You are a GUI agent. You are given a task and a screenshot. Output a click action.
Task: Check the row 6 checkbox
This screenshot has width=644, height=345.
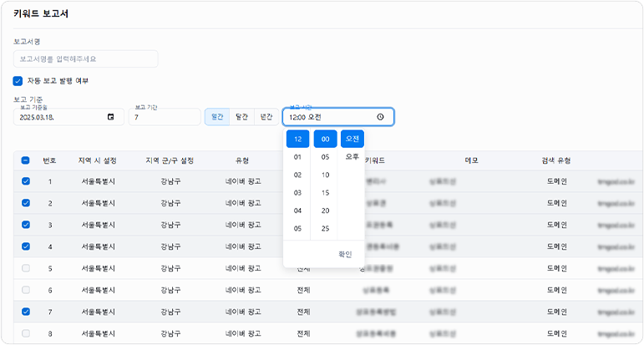tap(25, 290)
